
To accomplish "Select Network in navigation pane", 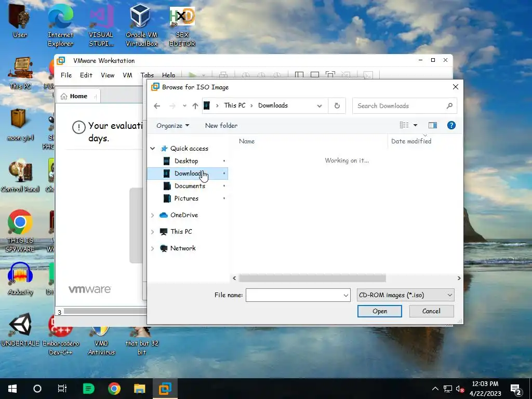I will [183, 248].
